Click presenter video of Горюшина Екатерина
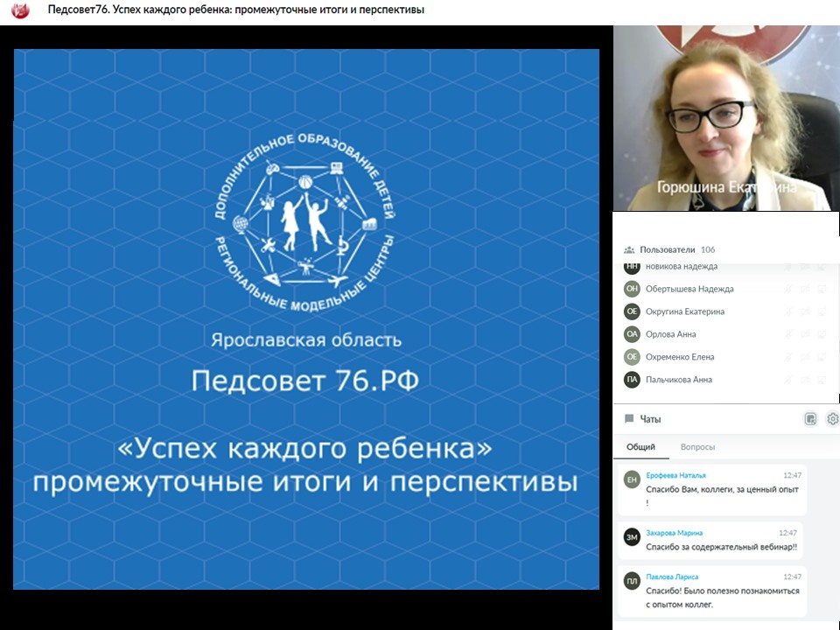This screenshot has height=630, width=840. click(x=726, y=118)
